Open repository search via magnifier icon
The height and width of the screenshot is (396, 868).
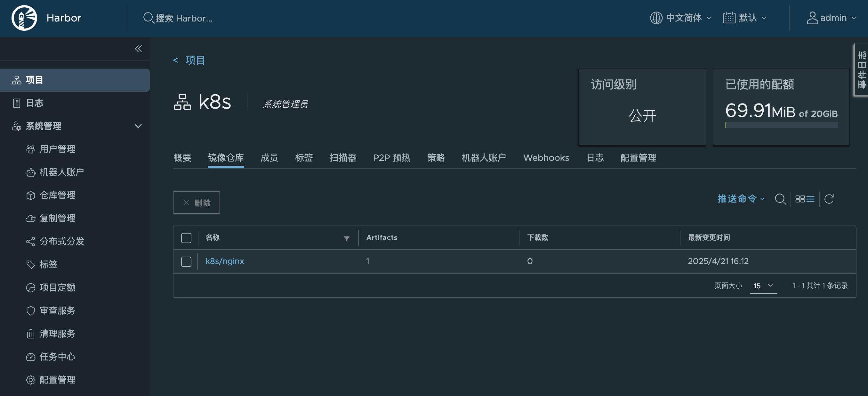coord(780,199)
